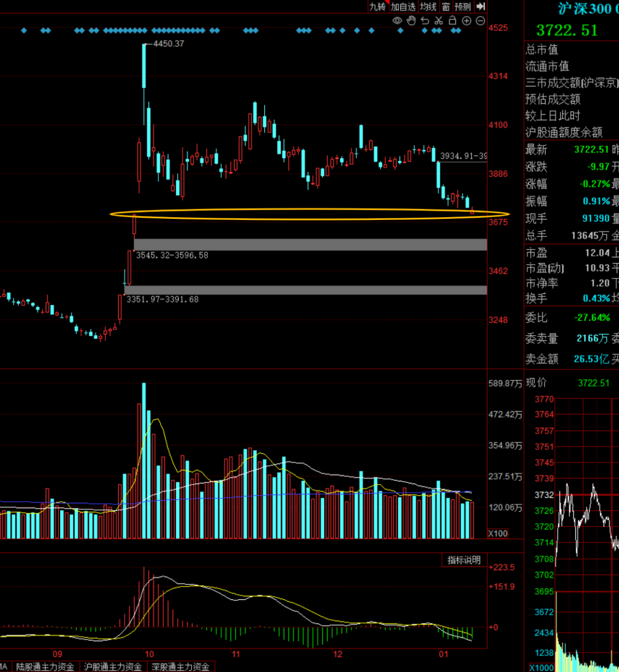Open the 九转 indicator
This screenshot has height=672, width=619.
[377, 6]
